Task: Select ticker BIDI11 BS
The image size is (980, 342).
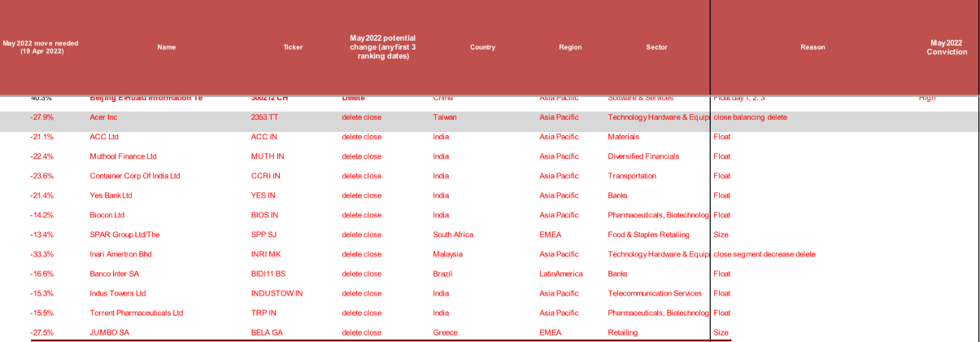Action: click(x=268, y=274)
